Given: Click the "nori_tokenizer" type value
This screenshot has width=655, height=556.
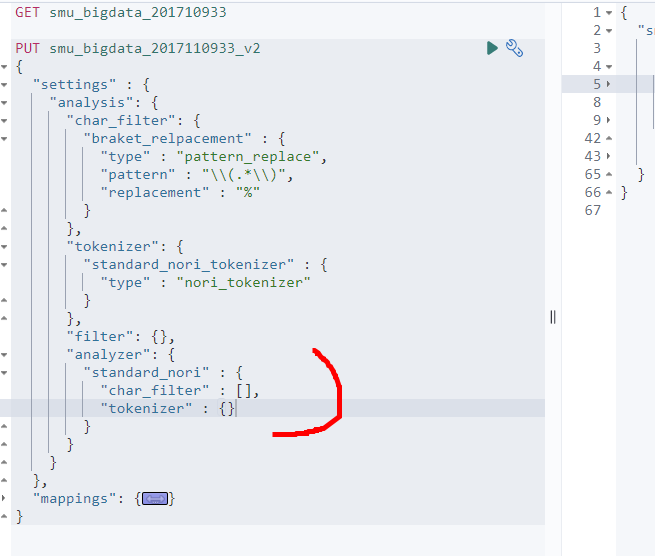Looking at the screenshot, I should (x=244, y=283).
